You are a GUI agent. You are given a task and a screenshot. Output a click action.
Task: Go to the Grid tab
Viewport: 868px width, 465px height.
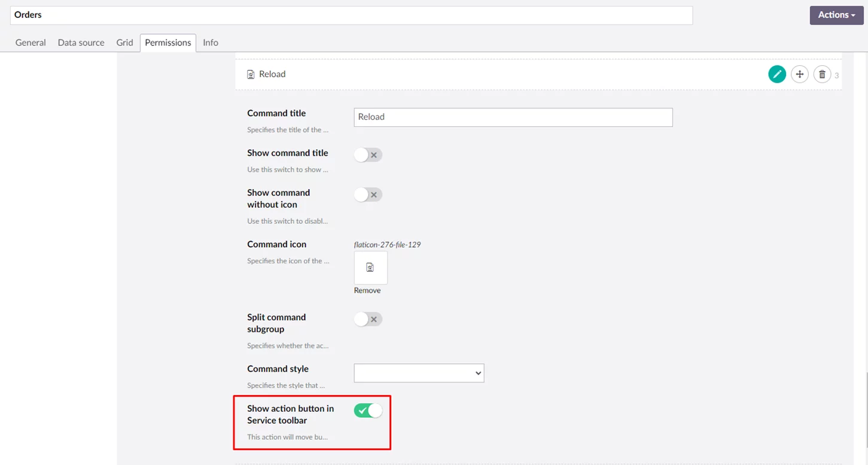124,42
